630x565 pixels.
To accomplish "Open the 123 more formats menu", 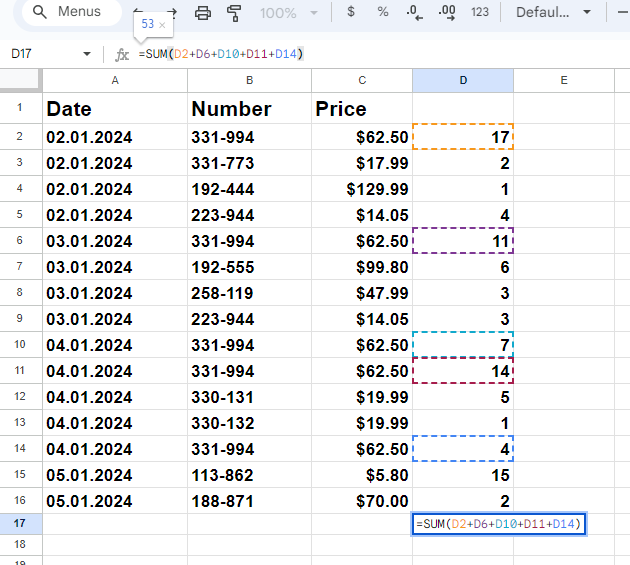I will (x=480, y=12).
